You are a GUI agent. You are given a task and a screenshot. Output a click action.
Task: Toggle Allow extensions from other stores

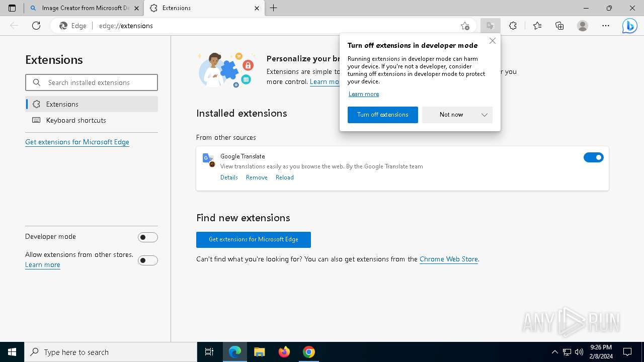coord(148,260)
